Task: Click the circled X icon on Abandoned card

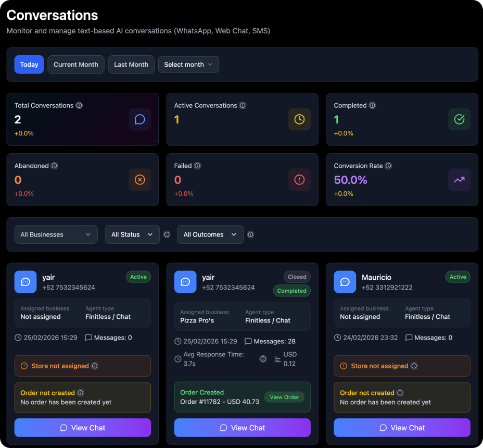Action: 139,180
